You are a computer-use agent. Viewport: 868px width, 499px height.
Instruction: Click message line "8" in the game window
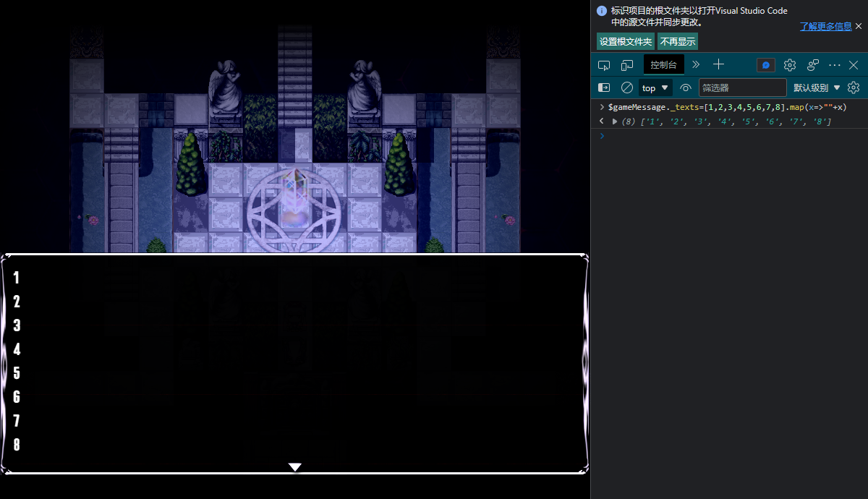(17, 444)
